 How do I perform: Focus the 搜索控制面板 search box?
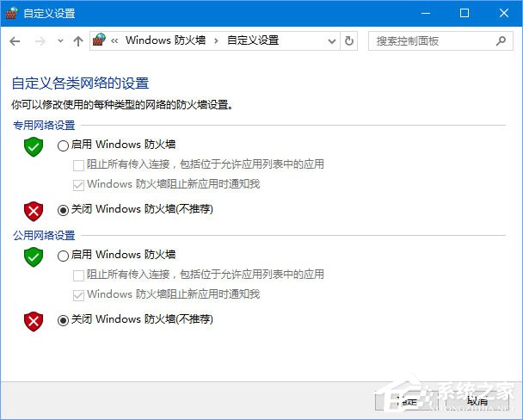(440, 41)
